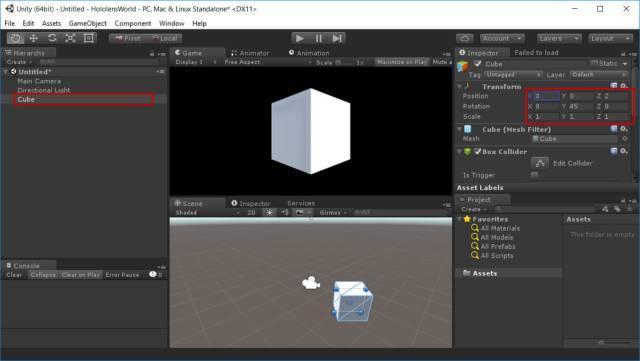Screen dimensions: 640x361
Task: Toggle the Static checkbox
Action: click(x=594, y=63)
